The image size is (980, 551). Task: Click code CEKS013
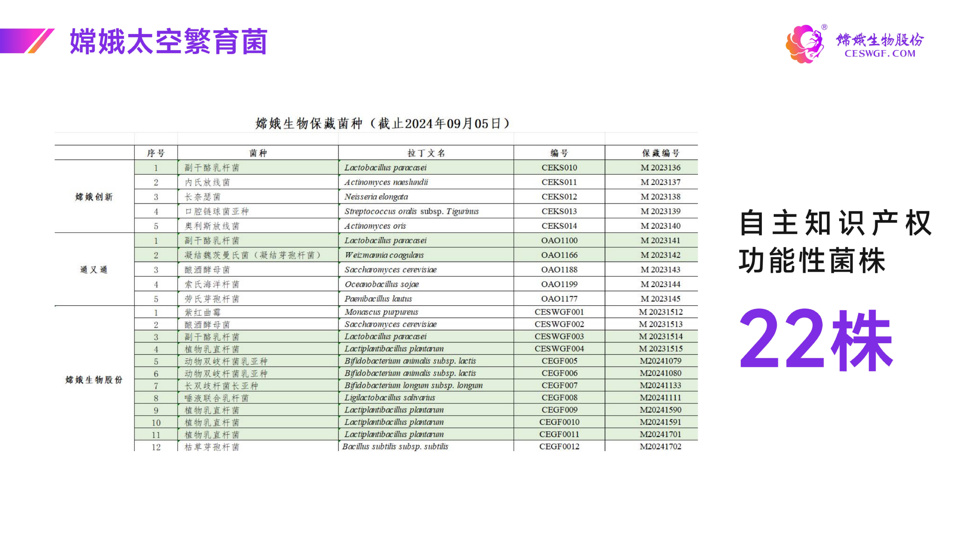559,211
